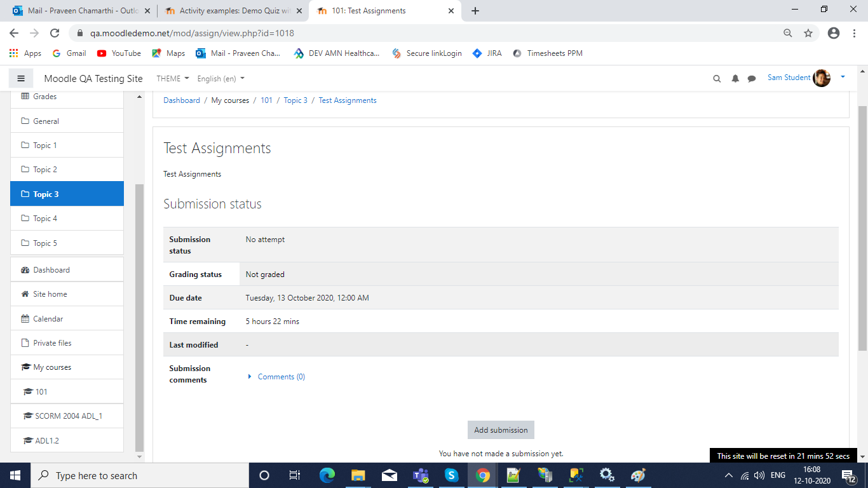
Task: Open course 101 in the sidebar
Action: [67, 391]
